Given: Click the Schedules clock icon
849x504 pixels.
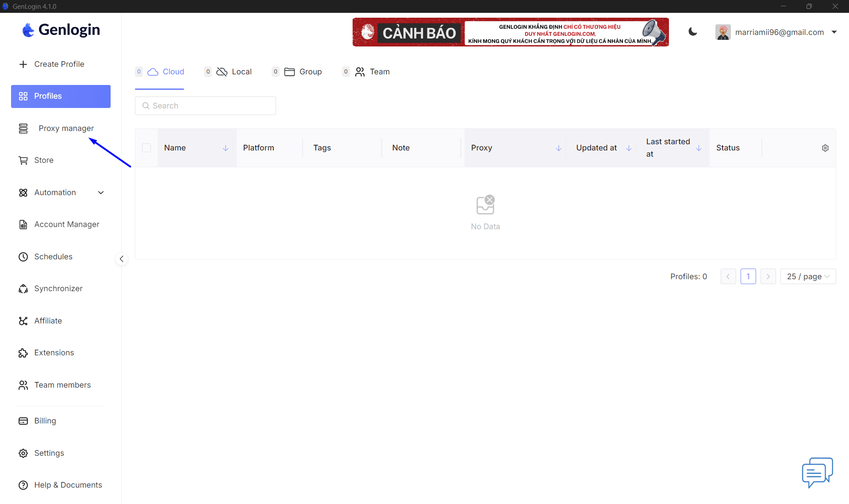Looking at the screenshot, I should click(x=23, y=257).
